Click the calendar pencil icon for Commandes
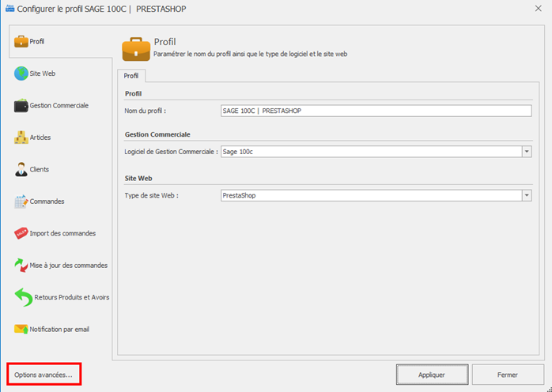The height and width of the screenshot is (392, 552). click(x=21, y=202)
